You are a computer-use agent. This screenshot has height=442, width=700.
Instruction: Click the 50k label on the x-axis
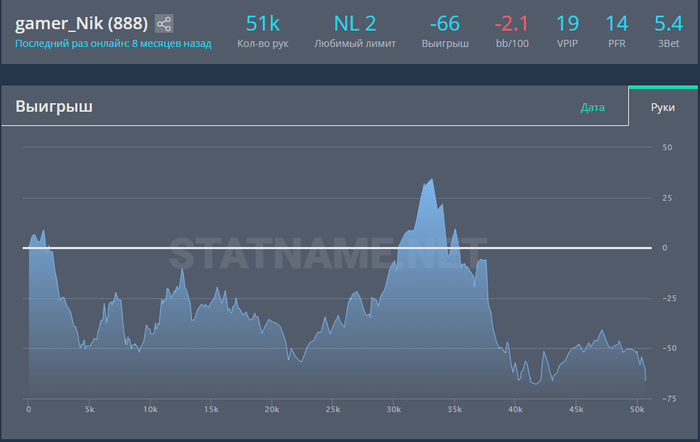pos(637,410)
